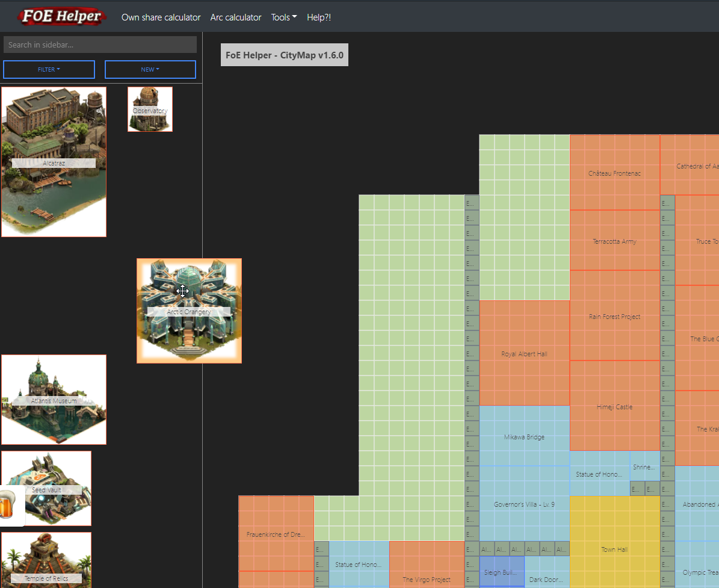Click the FoE Helper CityMap v1.6.0 label
Screen dimensions: 719x588
click(x=285, y=55)
